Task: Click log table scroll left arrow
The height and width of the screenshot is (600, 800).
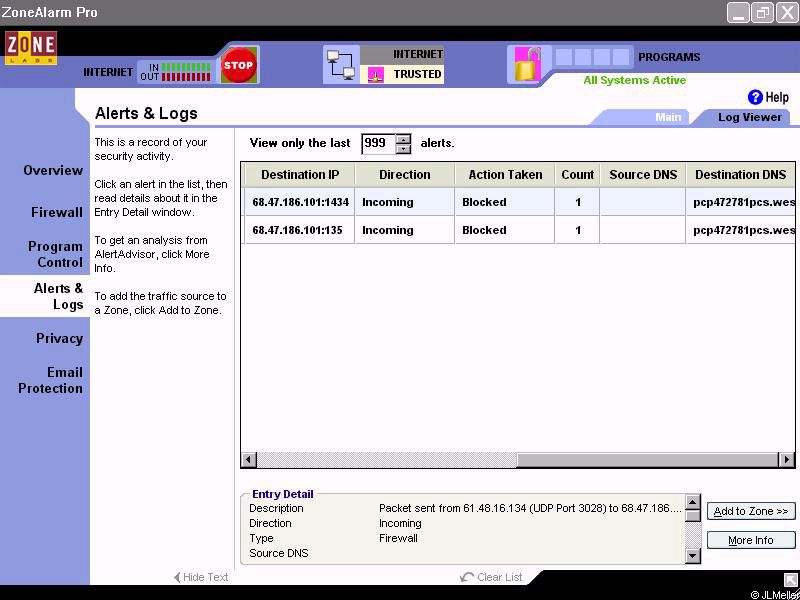Action: [248, 460]
